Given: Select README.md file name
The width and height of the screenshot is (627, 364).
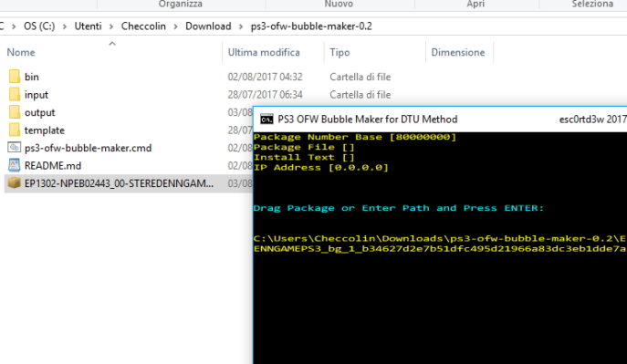Looking at the screenshot, I should click(x=53, y=165).
